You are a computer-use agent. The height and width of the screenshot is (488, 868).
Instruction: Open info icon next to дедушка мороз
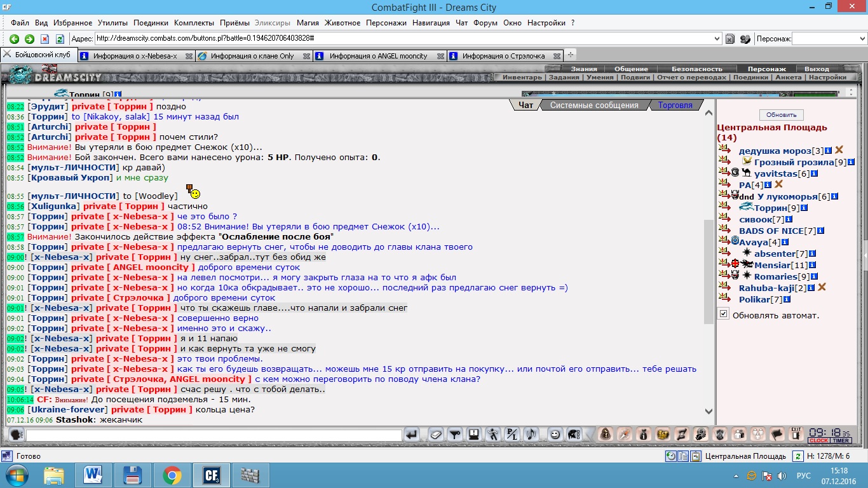pyautogui.click(x=829, y=151)
